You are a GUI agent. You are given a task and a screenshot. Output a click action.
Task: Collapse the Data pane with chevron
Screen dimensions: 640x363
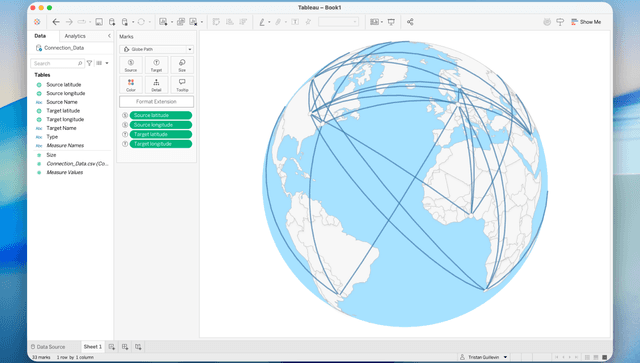point(109,36)
